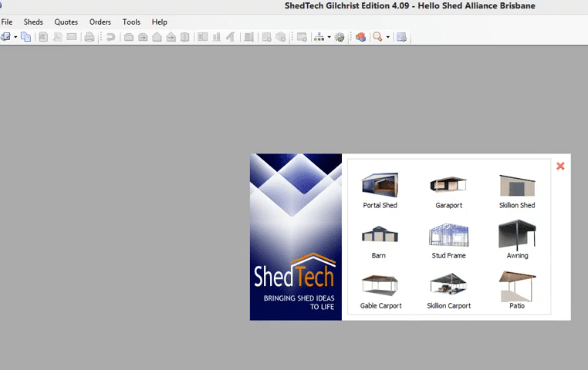Open the Orders menu

tap(100, 22)
